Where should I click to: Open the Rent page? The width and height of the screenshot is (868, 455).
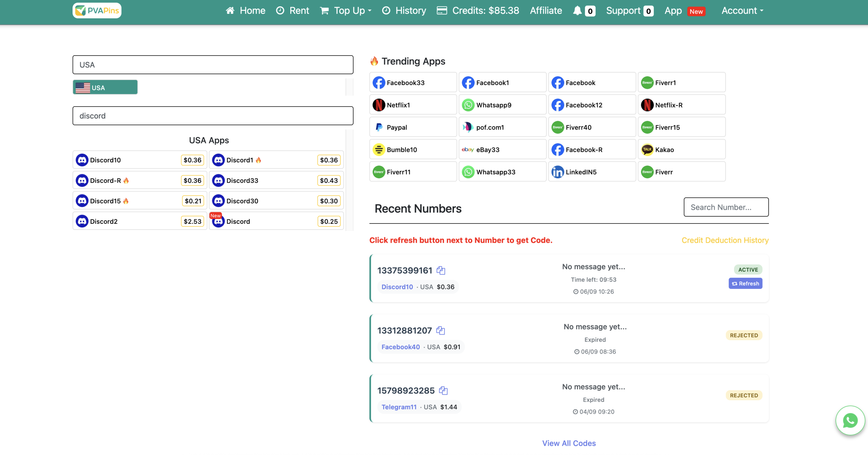[293, 11]
